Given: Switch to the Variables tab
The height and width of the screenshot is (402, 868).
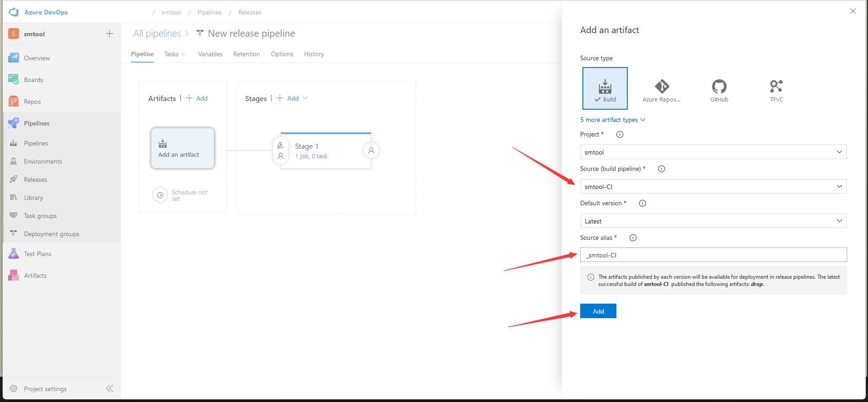Looking at the screenshot, I should [x=210, y=54].
